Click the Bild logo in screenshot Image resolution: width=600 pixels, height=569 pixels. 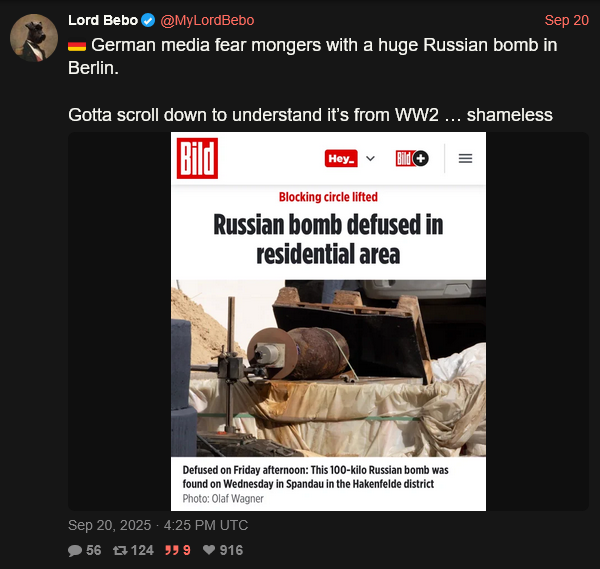point(197,158)
